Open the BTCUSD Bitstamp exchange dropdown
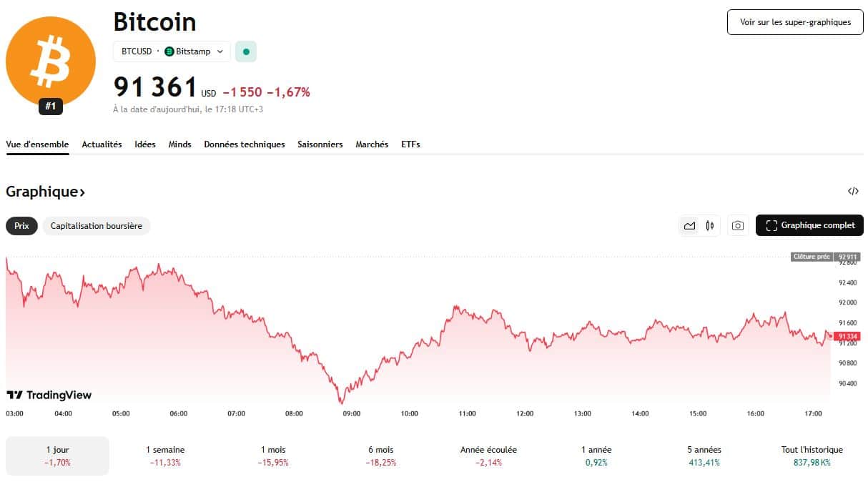The width and height of the screenshot is (868, 487). pyautogui.click(x=172, y=51)
